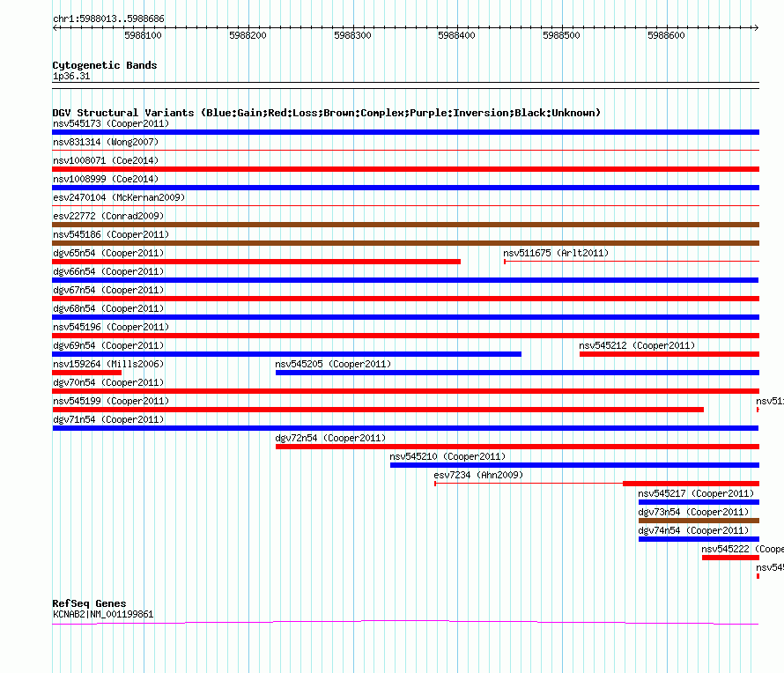Select the nsv545217 (Cooper2011) label

pyautogui.click(x=696, y=493)
